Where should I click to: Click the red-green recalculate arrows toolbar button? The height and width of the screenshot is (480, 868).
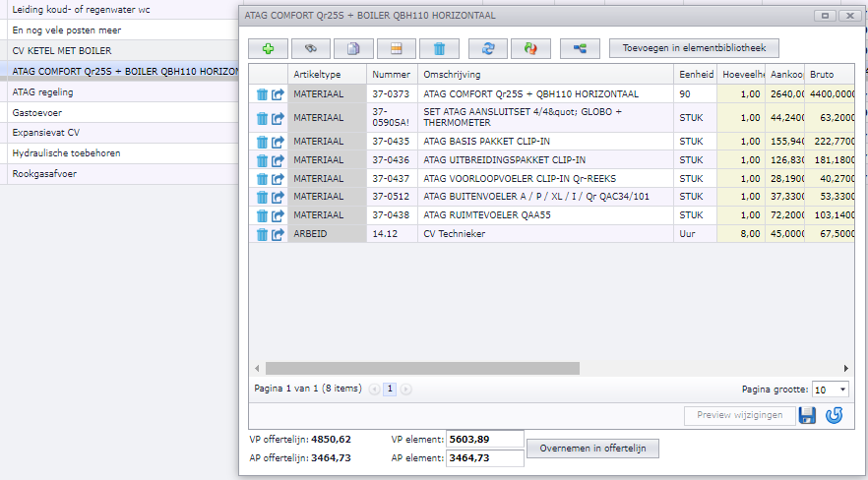[530, 48]
